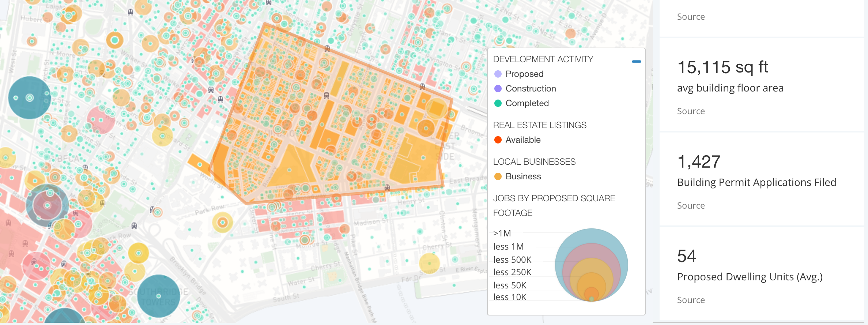Screen dimensions: 868x325
Task: Click the purple Construction legend swatch
Action: click(498, 89)
